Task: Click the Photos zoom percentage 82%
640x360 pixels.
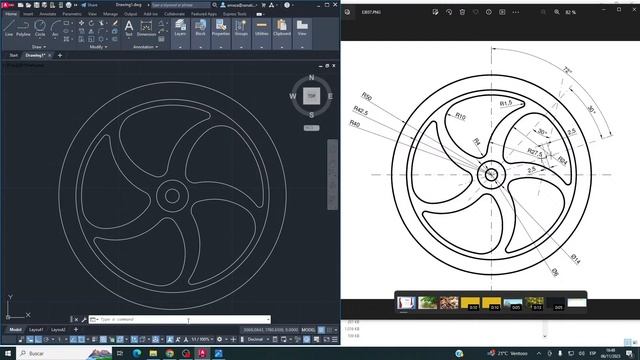Action: [571, 12]
